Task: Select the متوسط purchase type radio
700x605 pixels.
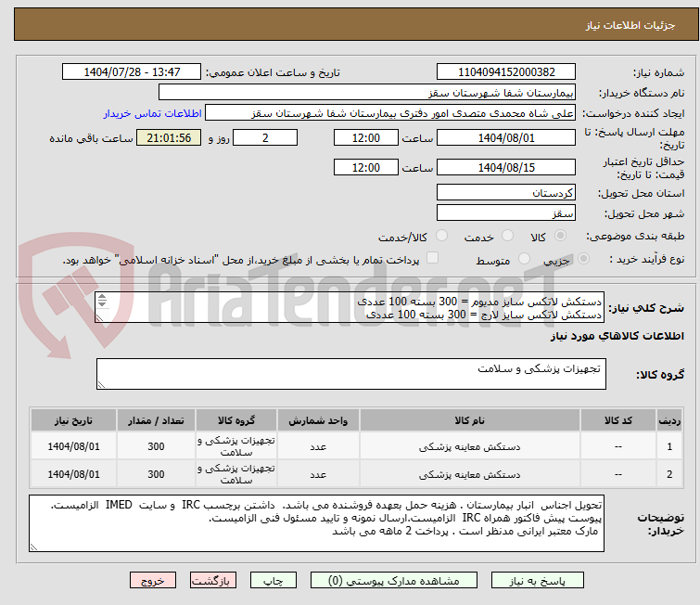Action: 524,259
